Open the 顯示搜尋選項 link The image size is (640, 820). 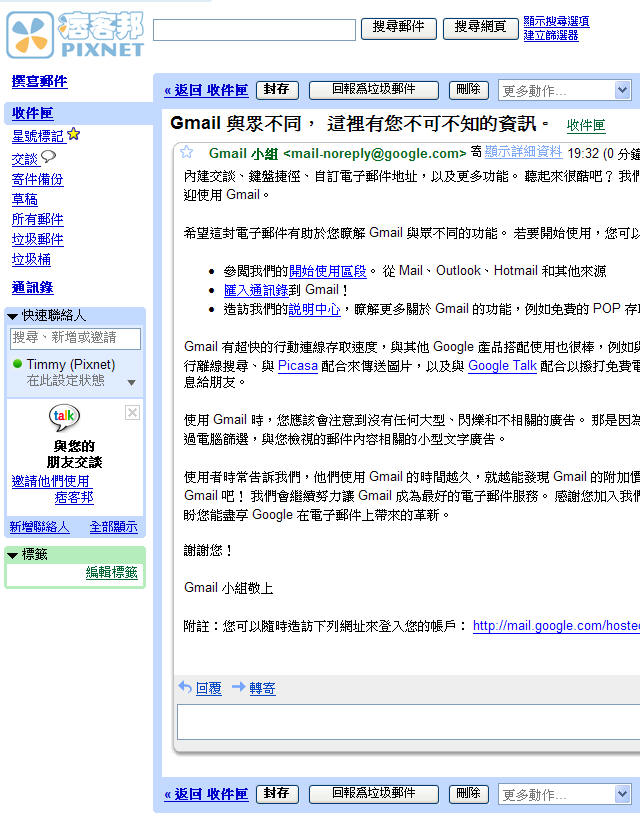556,21
